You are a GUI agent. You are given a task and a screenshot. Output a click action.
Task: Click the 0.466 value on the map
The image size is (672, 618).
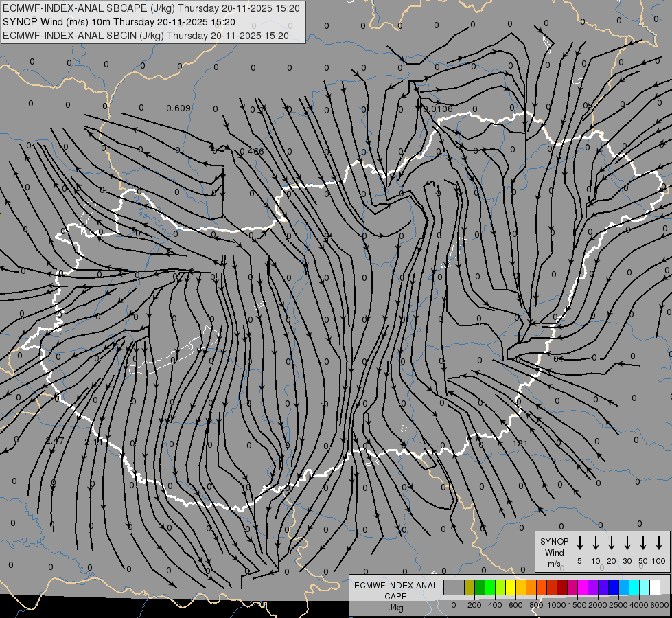click(252, 151)
